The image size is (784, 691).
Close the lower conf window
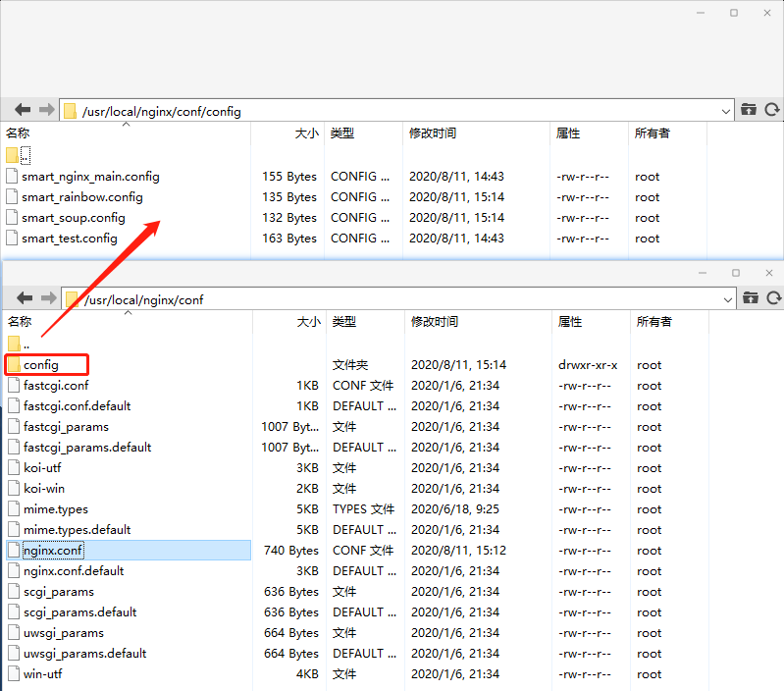pyautogui.click(x=769, y=273)
